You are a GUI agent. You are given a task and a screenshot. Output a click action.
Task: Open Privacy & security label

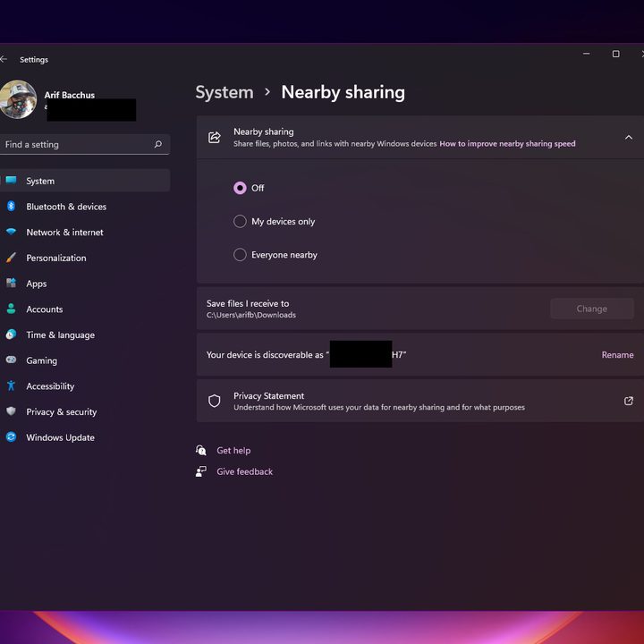point(61,412)
